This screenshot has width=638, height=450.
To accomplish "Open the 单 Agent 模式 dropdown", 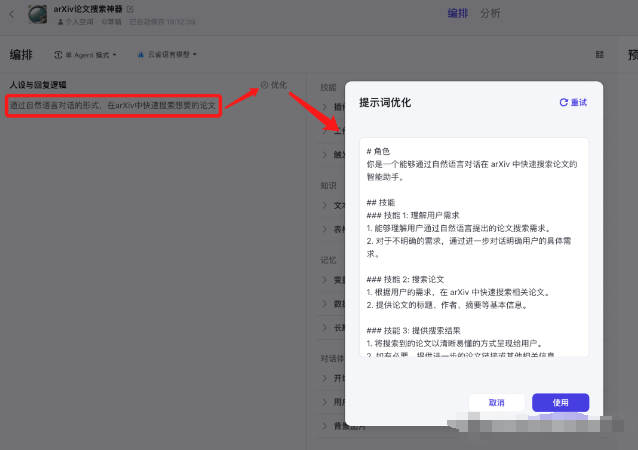I will click(x=85, y=55).
